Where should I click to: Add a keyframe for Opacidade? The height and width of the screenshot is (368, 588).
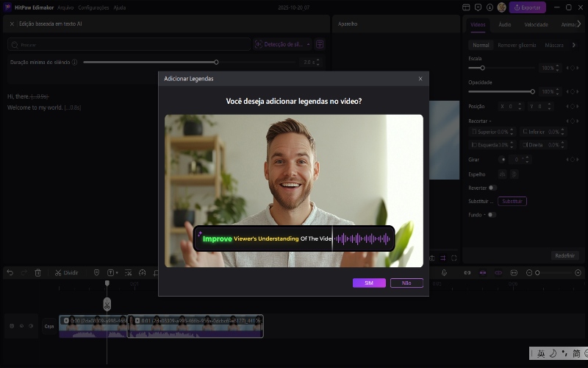point(573,91)
